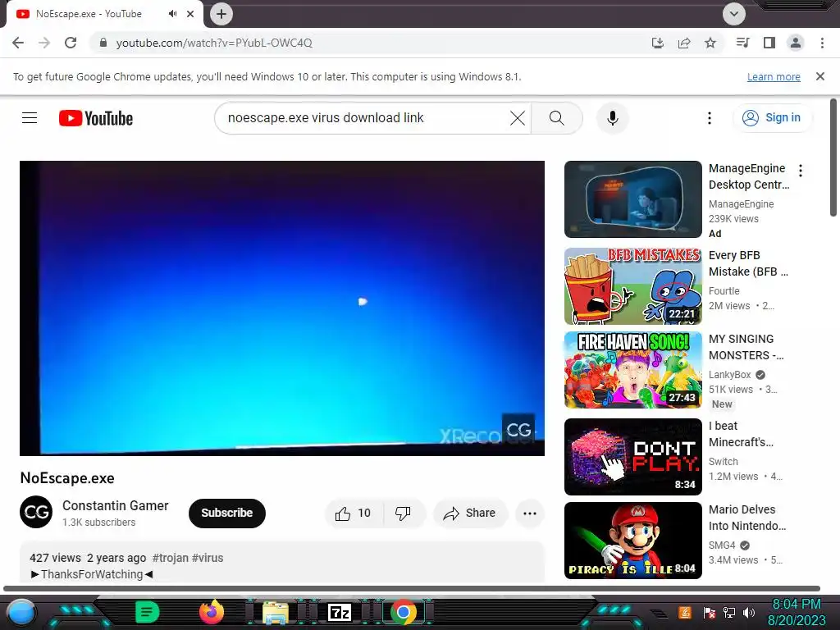Open the Chrome three-dot menu
The height and width of the screenshot is (630, 840).
pos(822,43)
